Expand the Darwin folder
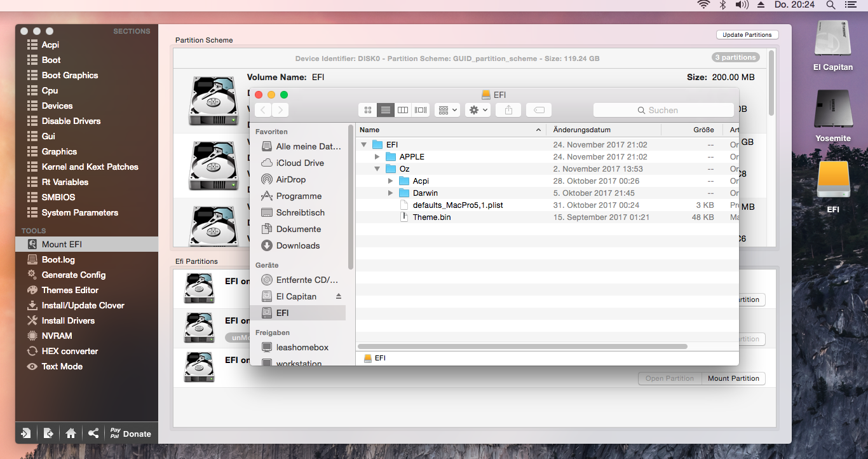The image size is (868, 459). 391,193
